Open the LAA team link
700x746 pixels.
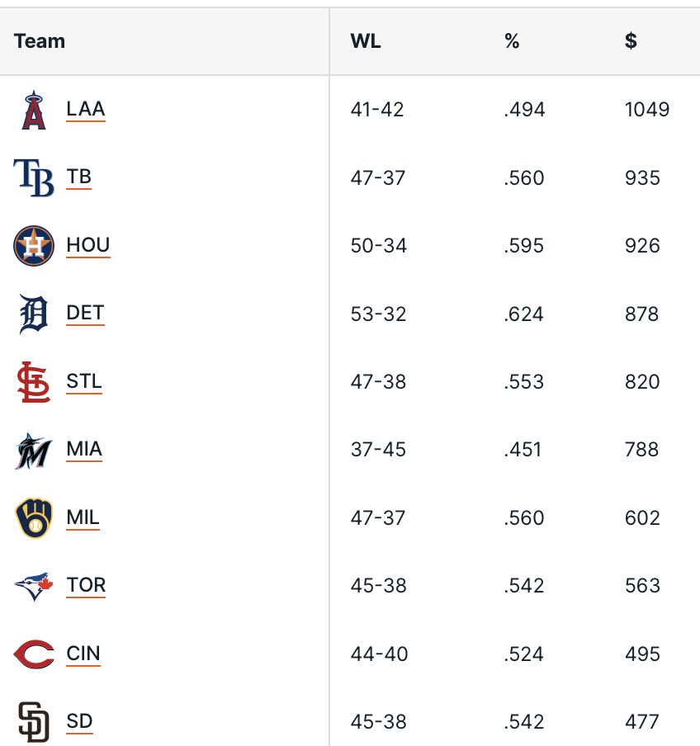coord(86,109)
